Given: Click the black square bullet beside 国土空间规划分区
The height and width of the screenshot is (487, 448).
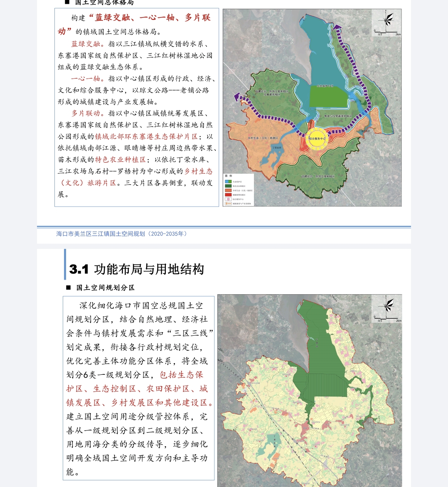Looking at the screenshot, I should pyautogui.click(x=68, y=288).
